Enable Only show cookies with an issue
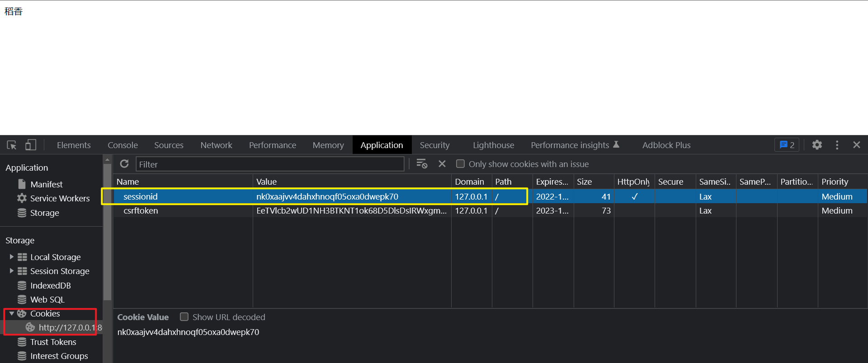This screenshot has width=868, height=363. pyautogui.click(x=460, y=164)
